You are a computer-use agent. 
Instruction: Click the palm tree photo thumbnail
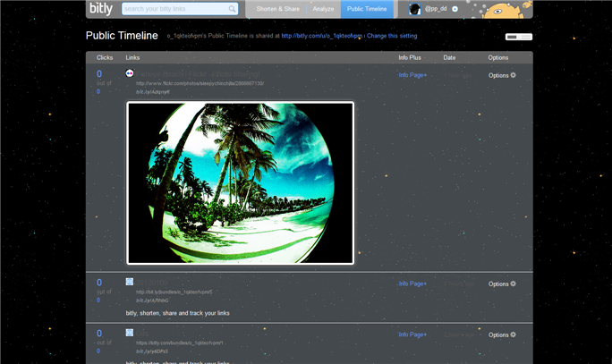point(240,182)
